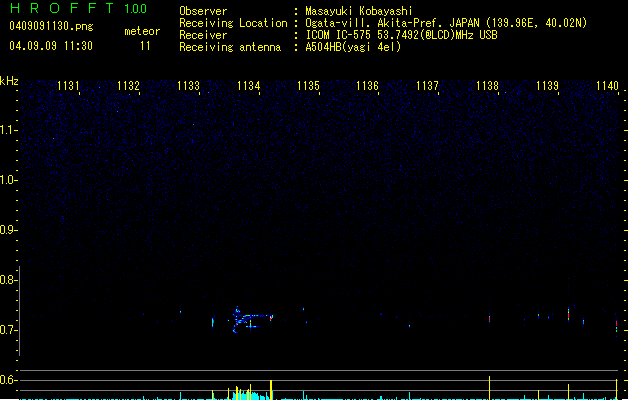The image size is (629, 400).
Task: Click the 1136 time marker
Action: click(367, 86)
